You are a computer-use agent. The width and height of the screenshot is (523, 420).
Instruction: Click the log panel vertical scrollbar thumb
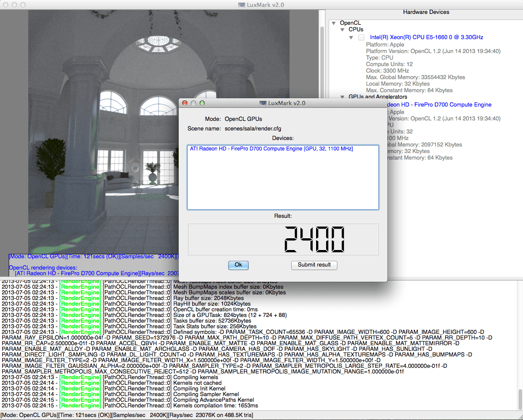(520, 399)
